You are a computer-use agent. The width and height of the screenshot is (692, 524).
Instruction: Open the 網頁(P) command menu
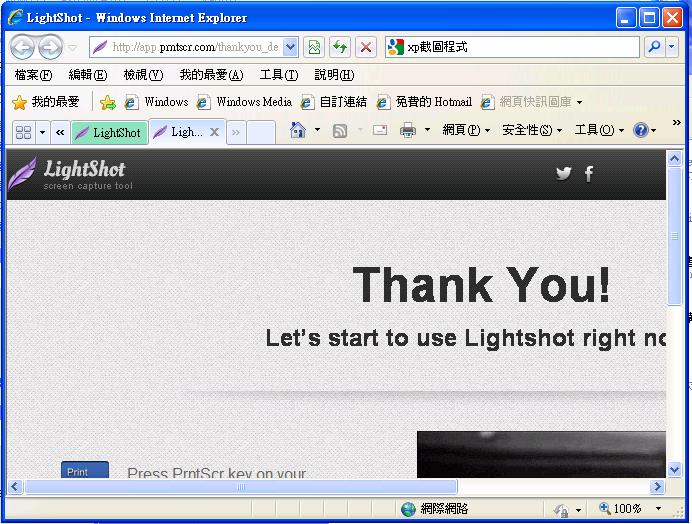click(466, 130)
